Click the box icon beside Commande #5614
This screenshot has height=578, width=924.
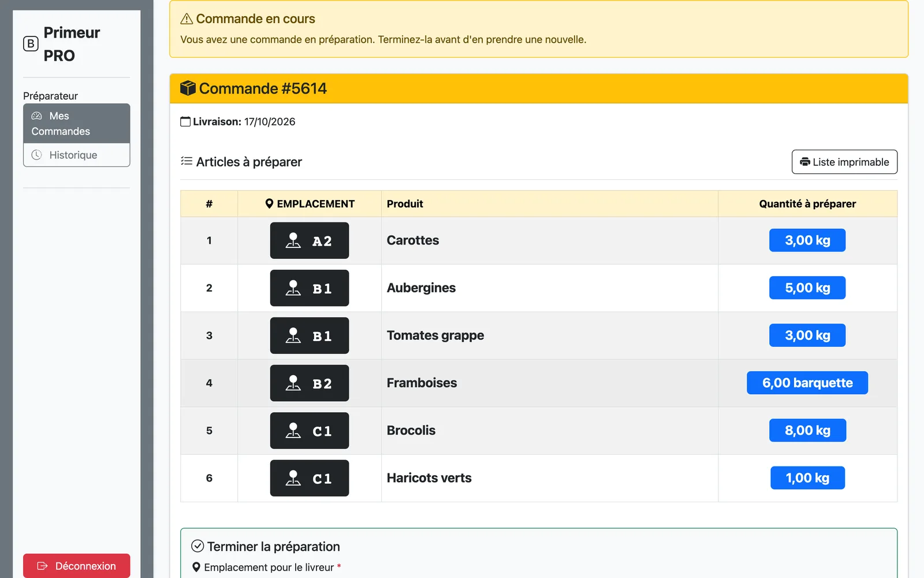pos(188,88)
